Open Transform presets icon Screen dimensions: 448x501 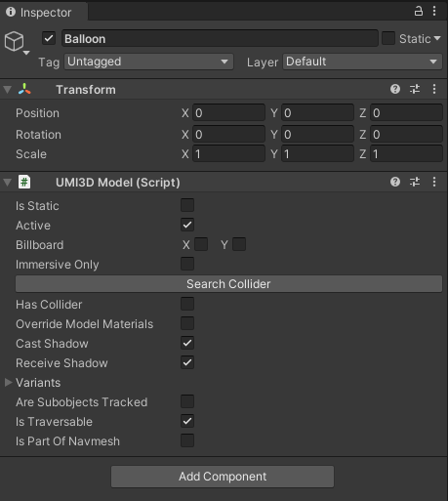click(415, 89)
